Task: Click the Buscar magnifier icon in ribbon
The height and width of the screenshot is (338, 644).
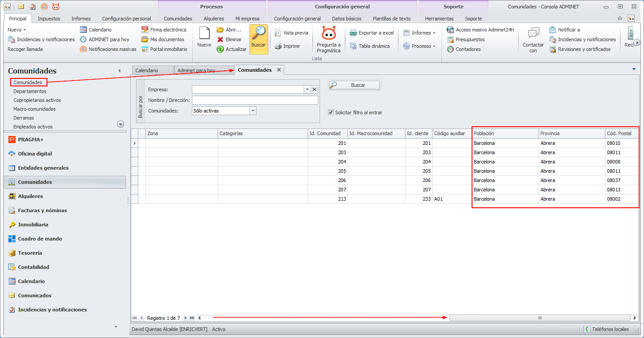Action: [258, 35]
